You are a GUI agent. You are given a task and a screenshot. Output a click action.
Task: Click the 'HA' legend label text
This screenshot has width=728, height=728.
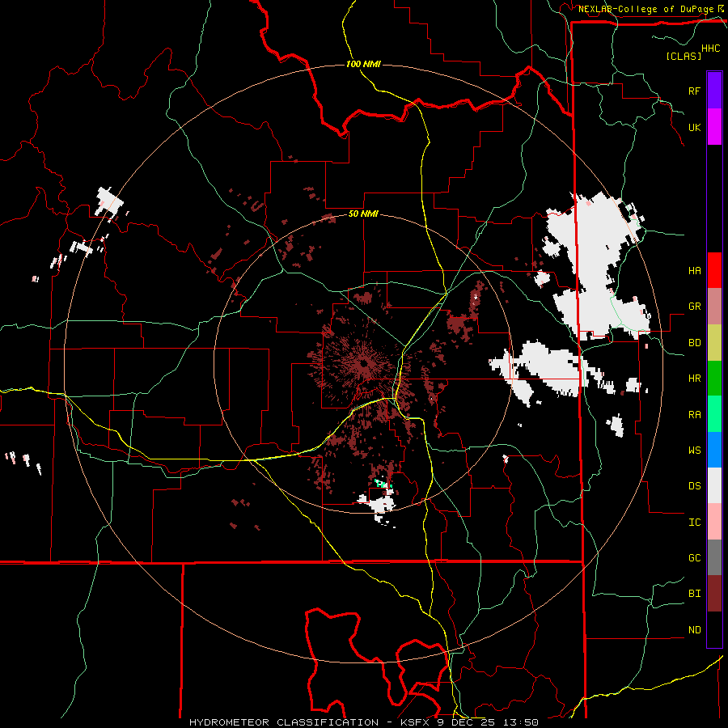pos(694,270)
